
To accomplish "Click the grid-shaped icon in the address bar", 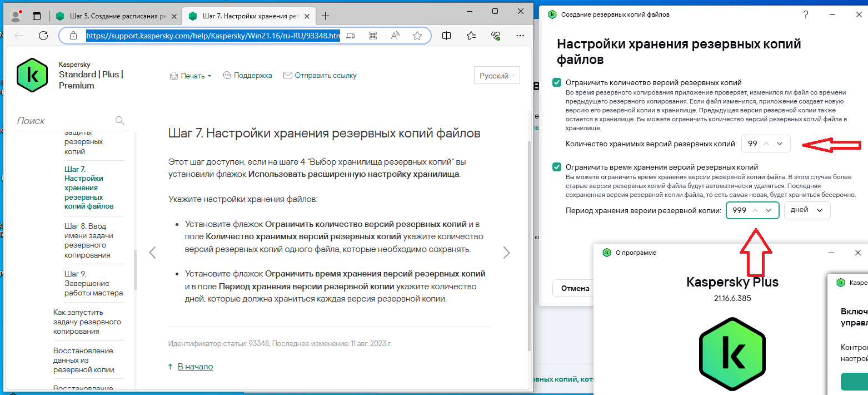I will [x=372, y=36].
